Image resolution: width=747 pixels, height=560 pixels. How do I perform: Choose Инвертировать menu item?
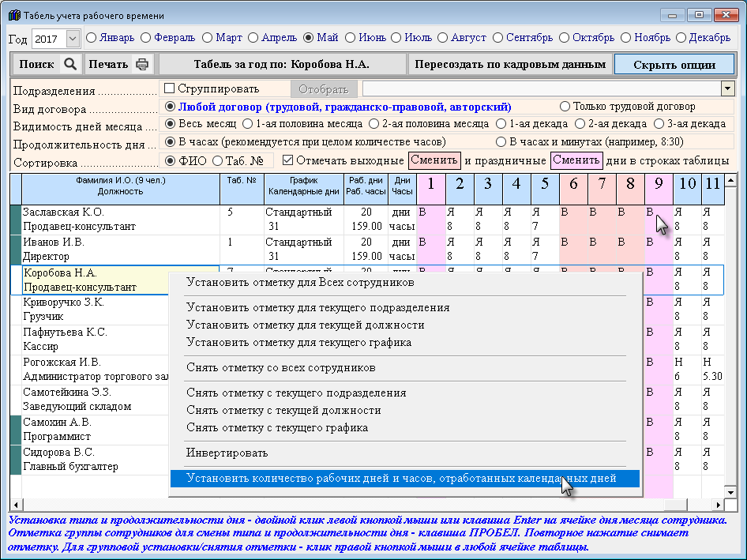click(x=404, y=453)
